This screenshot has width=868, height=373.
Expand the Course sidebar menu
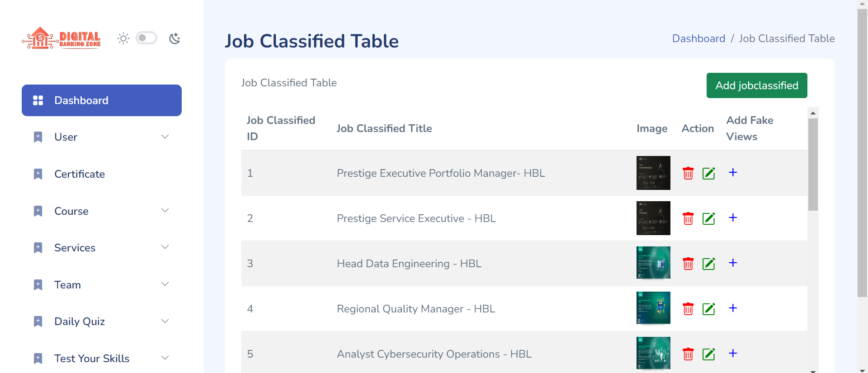[101, 211]
